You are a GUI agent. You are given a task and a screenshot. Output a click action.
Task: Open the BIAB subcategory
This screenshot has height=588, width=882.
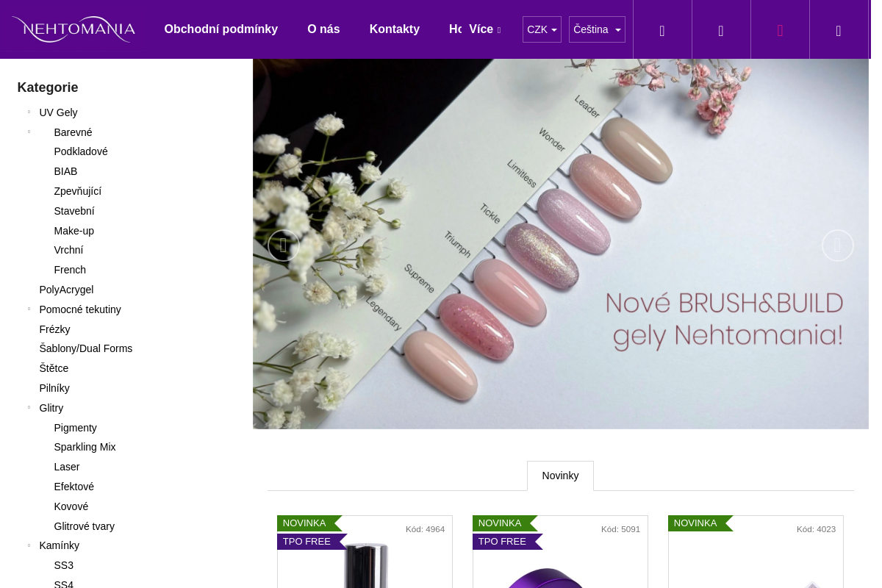[65, 171]
